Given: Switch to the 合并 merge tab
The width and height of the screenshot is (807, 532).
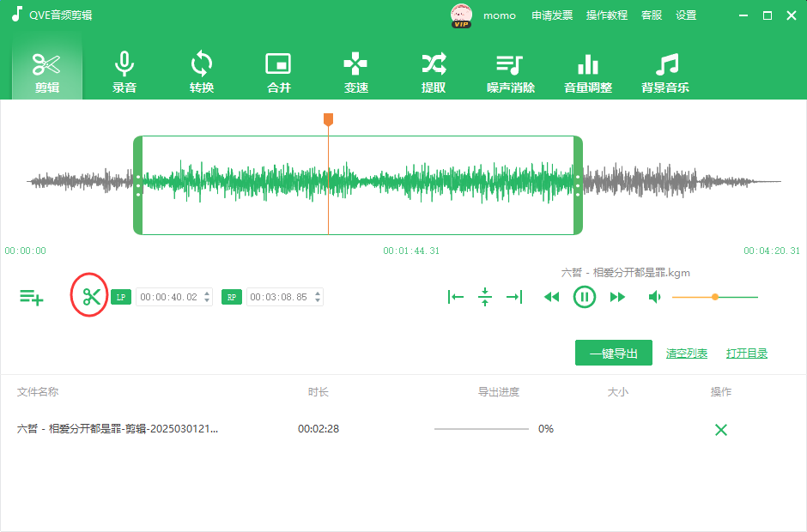Looking at the screenshot, I should pyautogui.click(x=279, y=73).
